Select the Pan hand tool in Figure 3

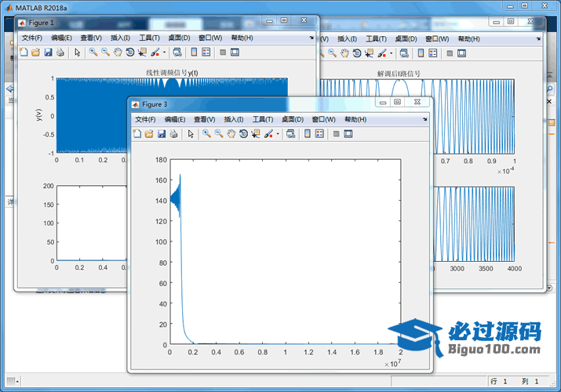click(231, 134)
